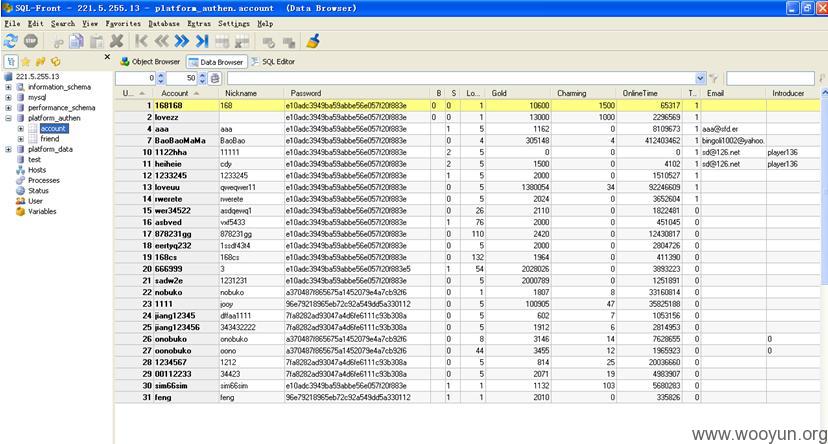The image size is (828, 444).
Task: Sort by the OnlineTime column header
Action: coord(650,93)
